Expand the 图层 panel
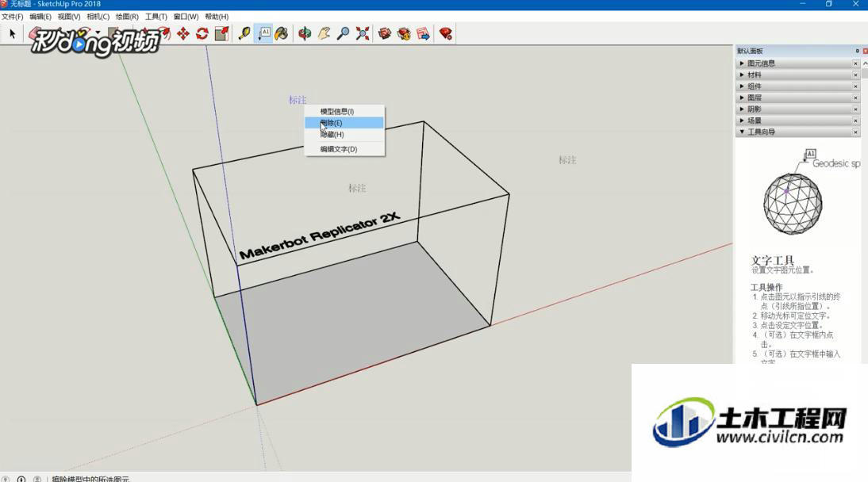 pyautogui.click(x=742, y=98)
